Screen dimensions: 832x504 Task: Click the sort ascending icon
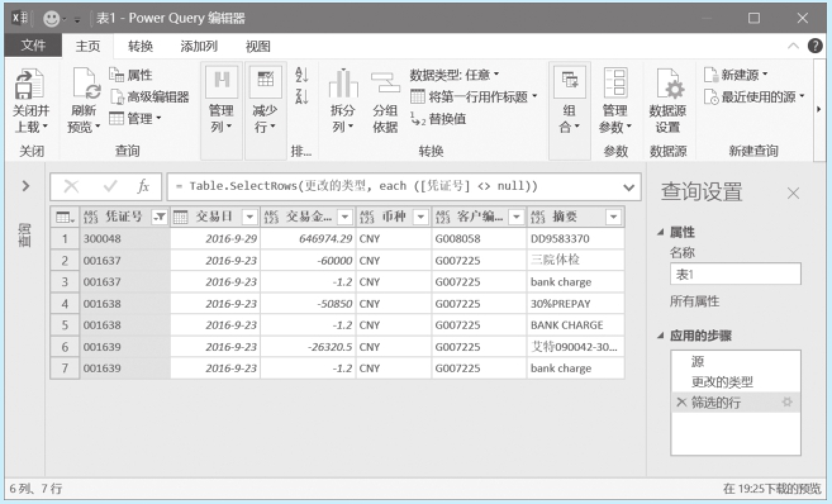point(301,75)
